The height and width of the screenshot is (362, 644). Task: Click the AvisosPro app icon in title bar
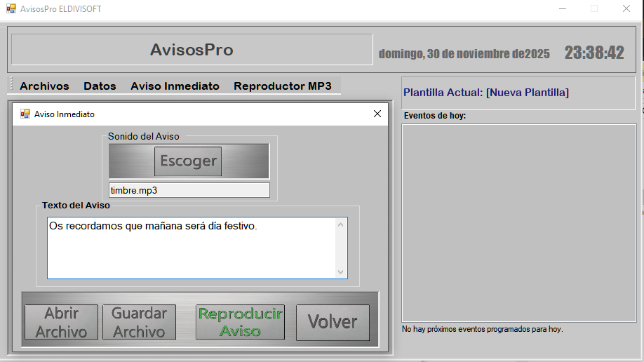pyautogui.click(x=11, y=9)
